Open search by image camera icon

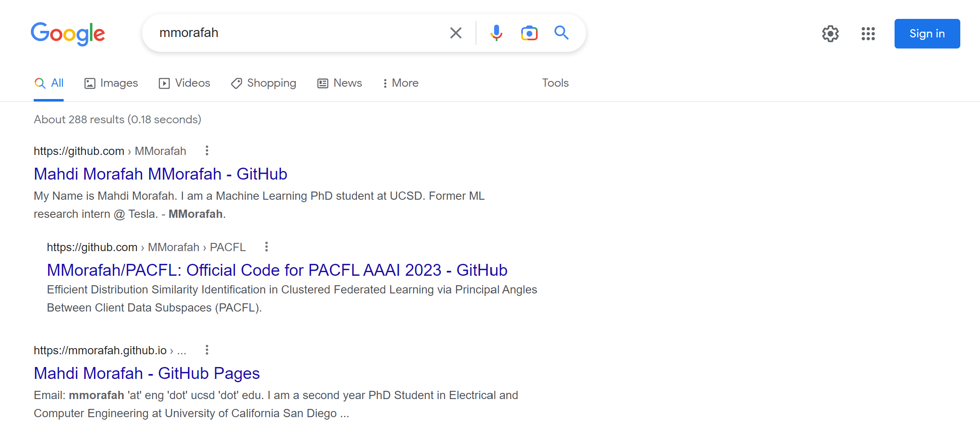(x=529, y=33)
